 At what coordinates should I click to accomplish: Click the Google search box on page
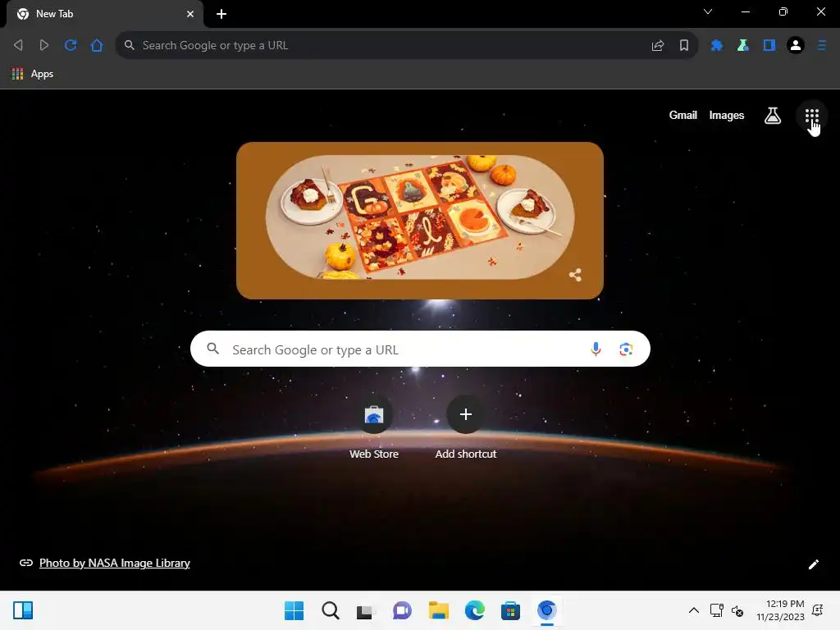[x=420, y=349]
